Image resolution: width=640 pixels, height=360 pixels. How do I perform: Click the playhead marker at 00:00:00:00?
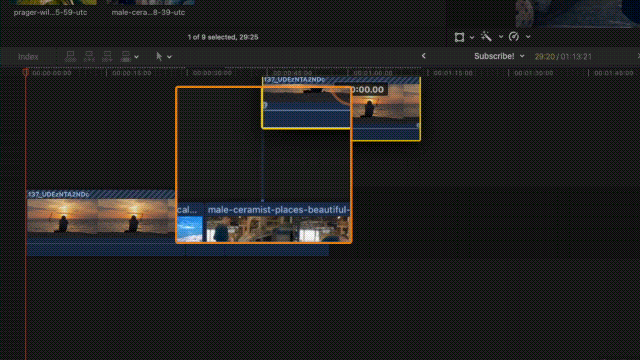[26, 72]
